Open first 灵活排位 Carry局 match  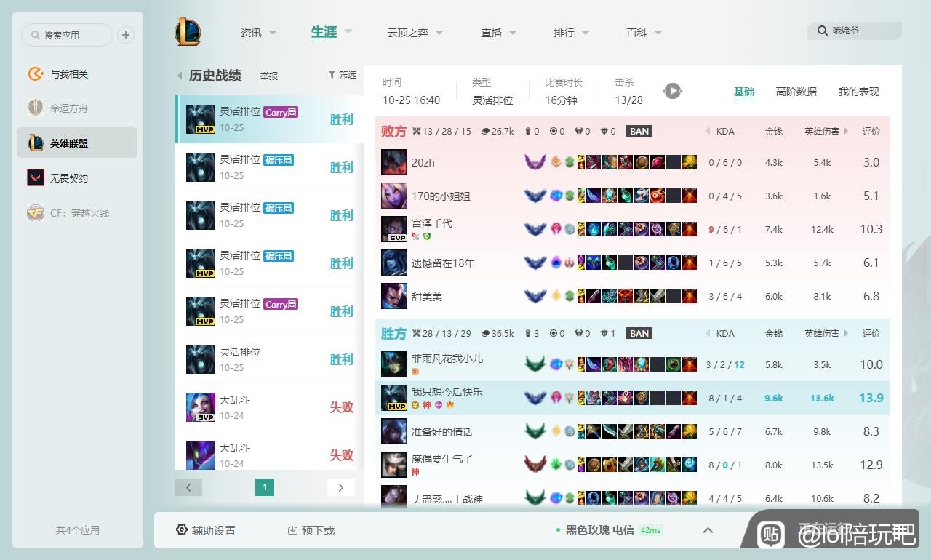[269, 119]
